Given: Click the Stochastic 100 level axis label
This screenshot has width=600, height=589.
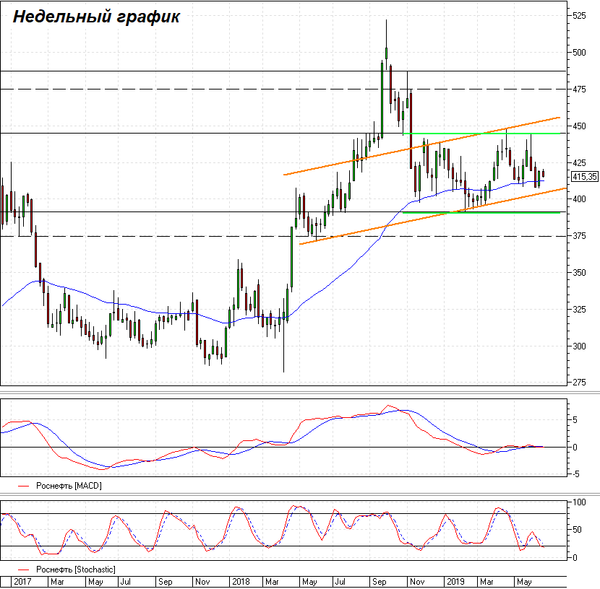Looking at the screenshot, I should click(x=579, y=502).
